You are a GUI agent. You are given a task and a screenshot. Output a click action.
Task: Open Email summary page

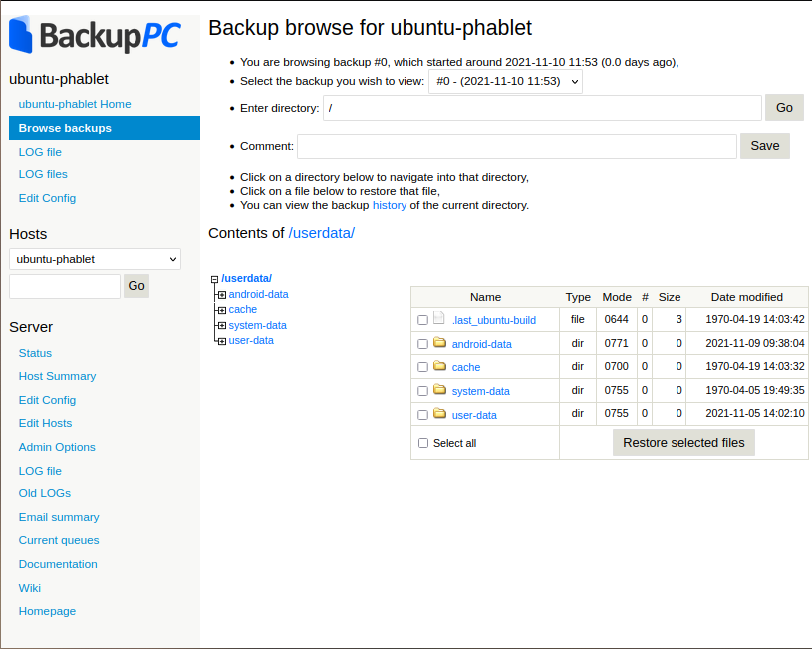point(59,517)
